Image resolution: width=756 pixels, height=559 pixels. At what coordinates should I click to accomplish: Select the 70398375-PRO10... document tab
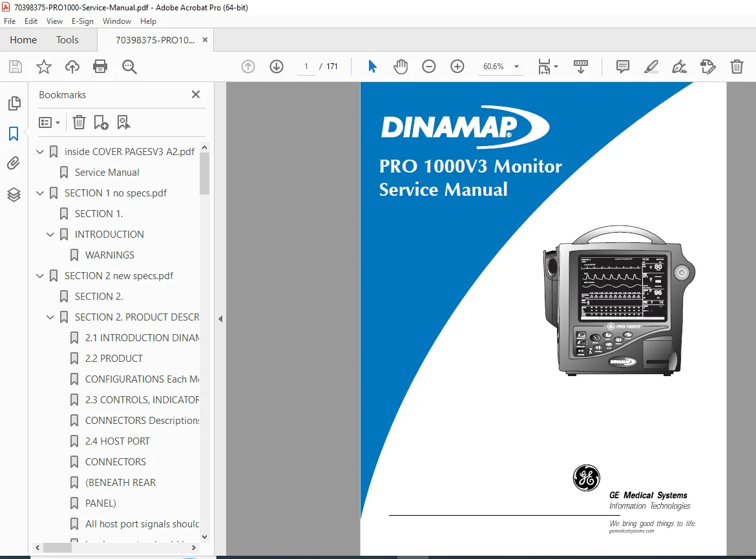155,40
